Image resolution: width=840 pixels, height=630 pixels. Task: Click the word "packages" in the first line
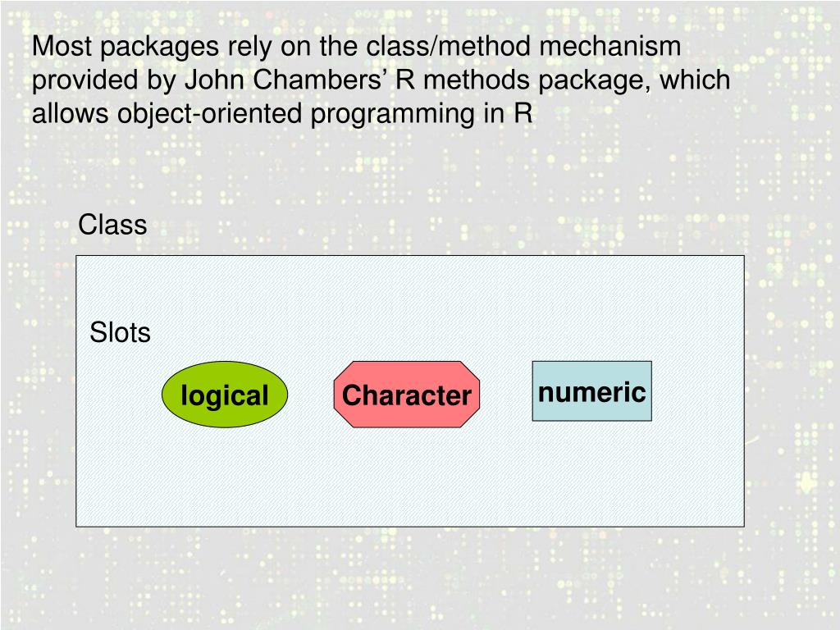[x=160, y=47]
